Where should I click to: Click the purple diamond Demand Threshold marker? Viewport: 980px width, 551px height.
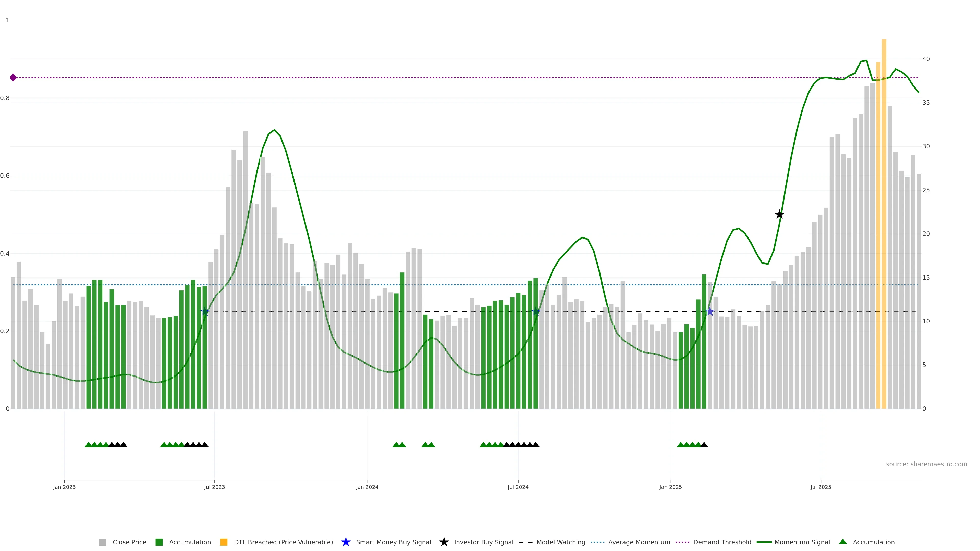click(x=13, y=78)
